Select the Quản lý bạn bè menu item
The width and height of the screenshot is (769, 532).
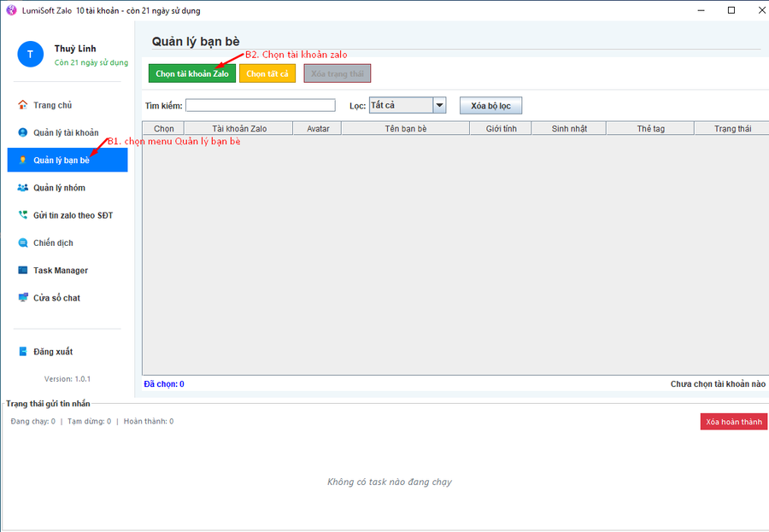pyautogui.click(x=62, y=161)
